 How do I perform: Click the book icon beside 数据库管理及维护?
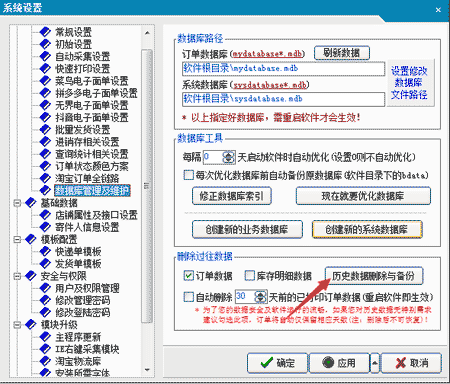point(45,190)
